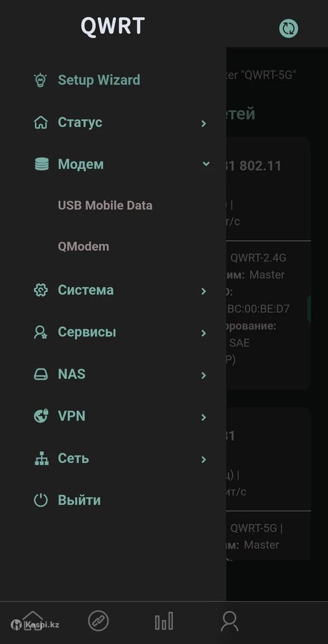Open the Setup Wizard link
Screen dimensions: 328x644
point(99,80)
